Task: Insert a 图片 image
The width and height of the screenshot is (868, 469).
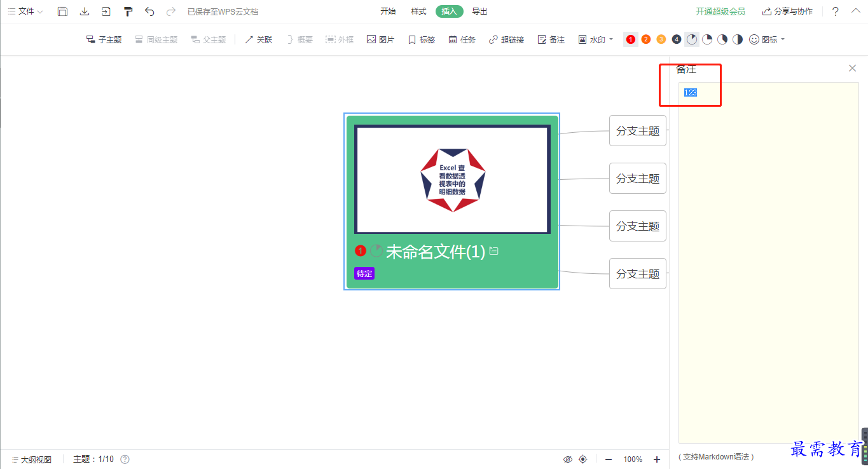Action: (x=380, y=39)
